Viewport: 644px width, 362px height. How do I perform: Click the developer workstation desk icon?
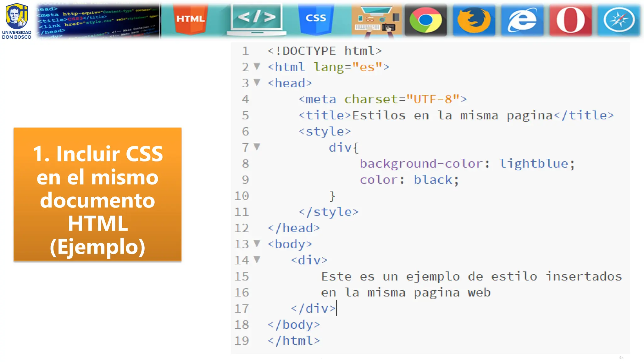(x=377, y=21)
